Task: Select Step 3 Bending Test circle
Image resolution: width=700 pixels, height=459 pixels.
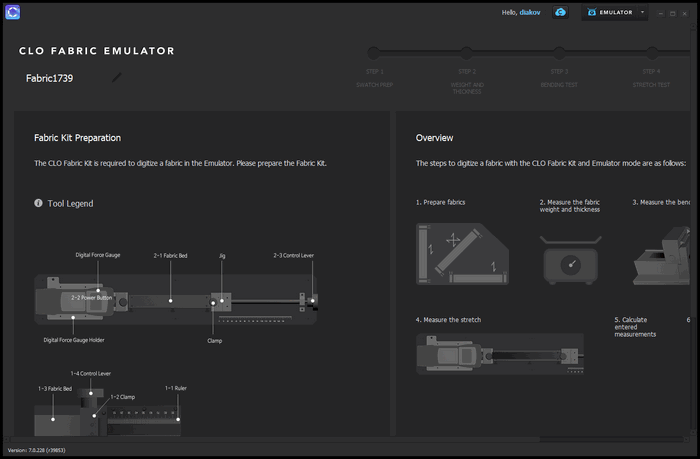Action: [559, 52]
